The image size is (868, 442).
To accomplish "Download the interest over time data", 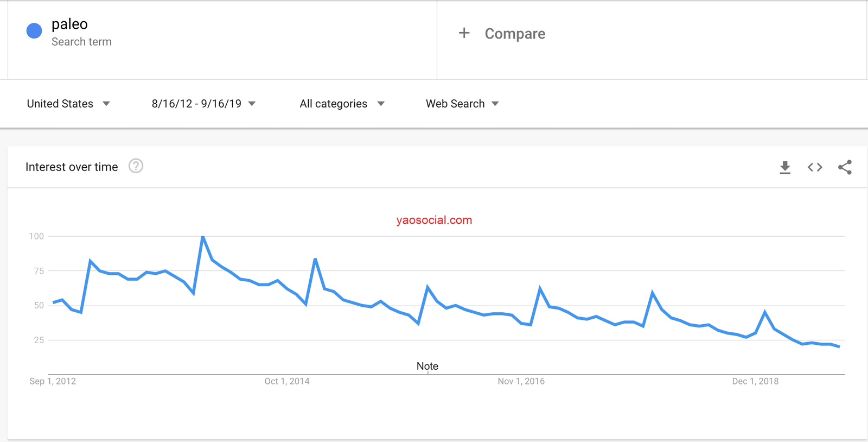I will point(784,167).
